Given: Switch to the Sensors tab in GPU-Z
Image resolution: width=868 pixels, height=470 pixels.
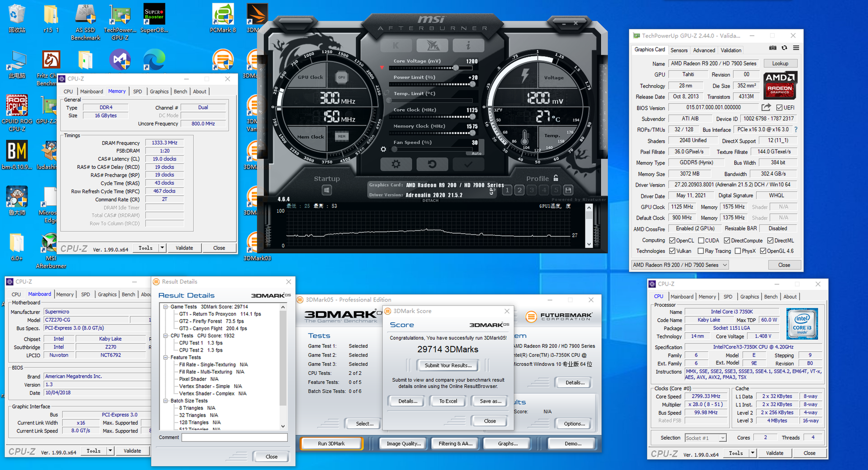Looking at the screenshot, I should (679, 50).
